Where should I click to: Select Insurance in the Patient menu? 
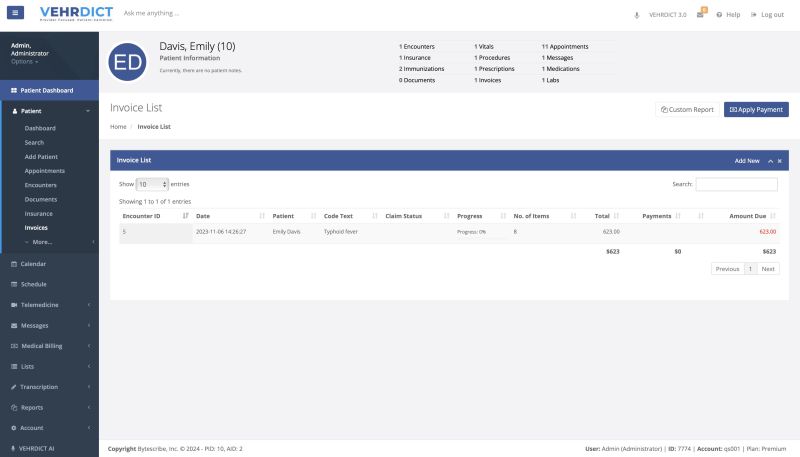(x=39, y=213)
